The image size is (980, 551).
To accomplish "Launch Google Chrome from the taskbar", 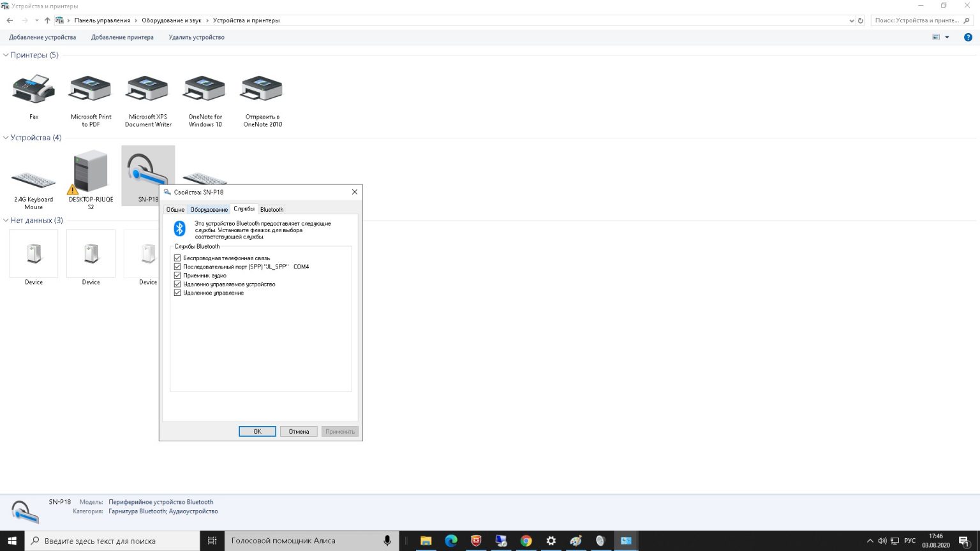I will tap(526, 541).
